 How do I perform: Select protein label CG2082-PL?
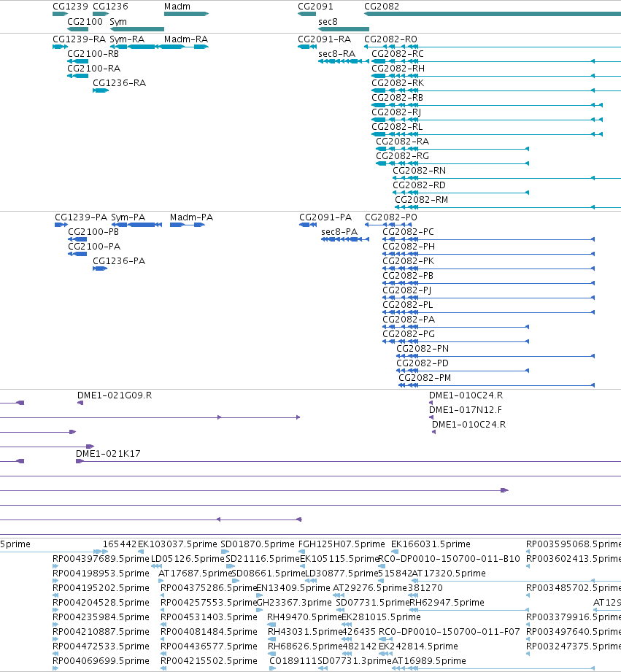coord(408,305)
